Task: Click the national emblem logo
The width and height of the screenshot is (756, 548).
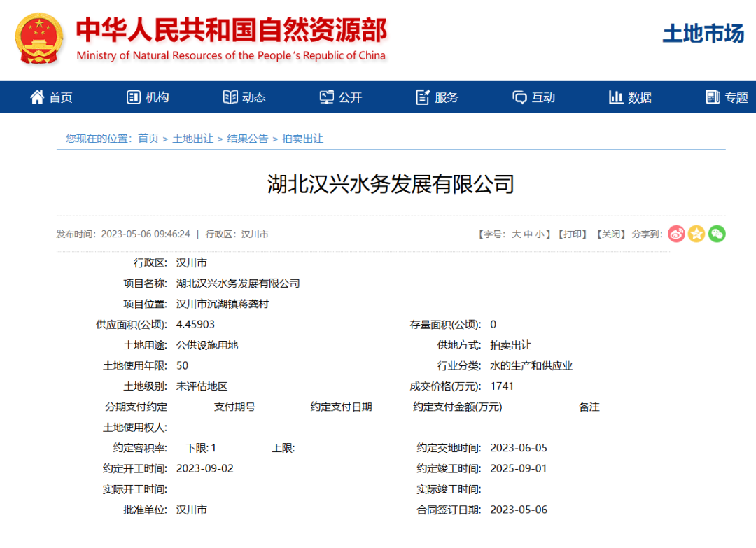Action: 39,38
